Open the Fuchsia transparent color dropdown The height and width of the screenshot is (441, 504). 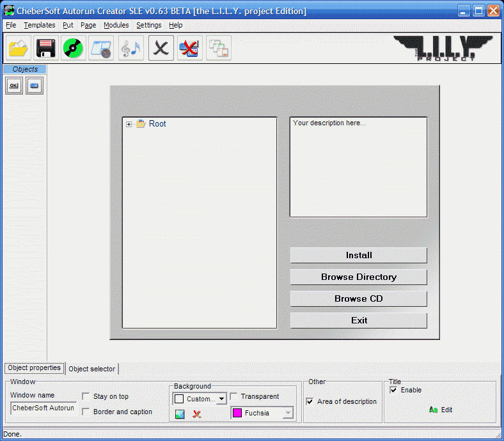click(287, 414)
